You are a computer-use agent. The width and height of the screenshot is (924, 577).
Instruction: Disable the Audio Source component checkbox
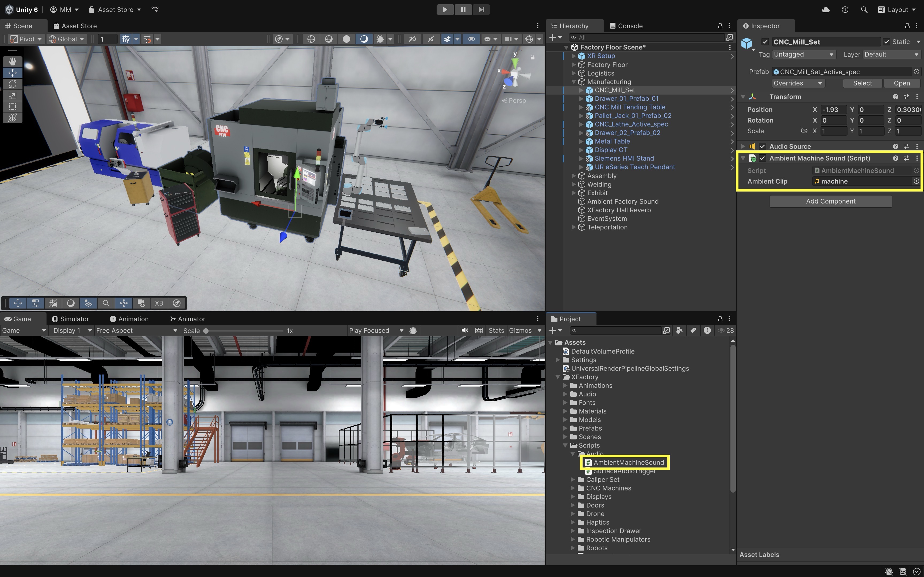[x=763, y=146]
